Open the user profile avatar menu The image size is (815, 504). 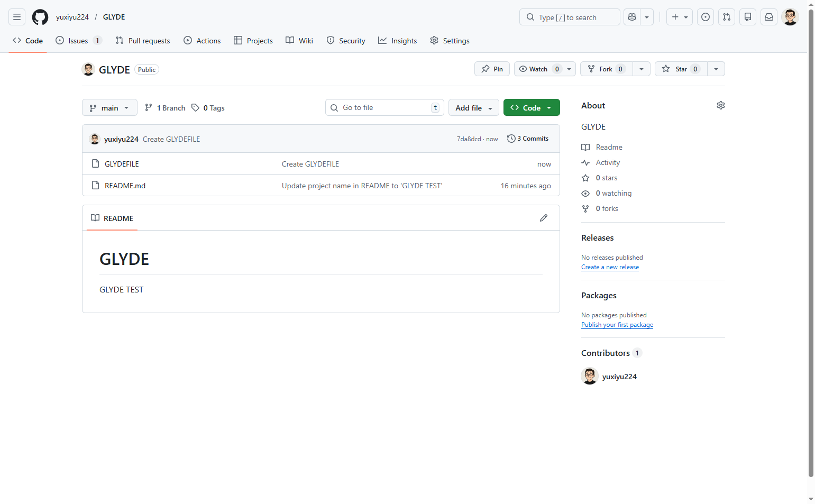(790, 17)
